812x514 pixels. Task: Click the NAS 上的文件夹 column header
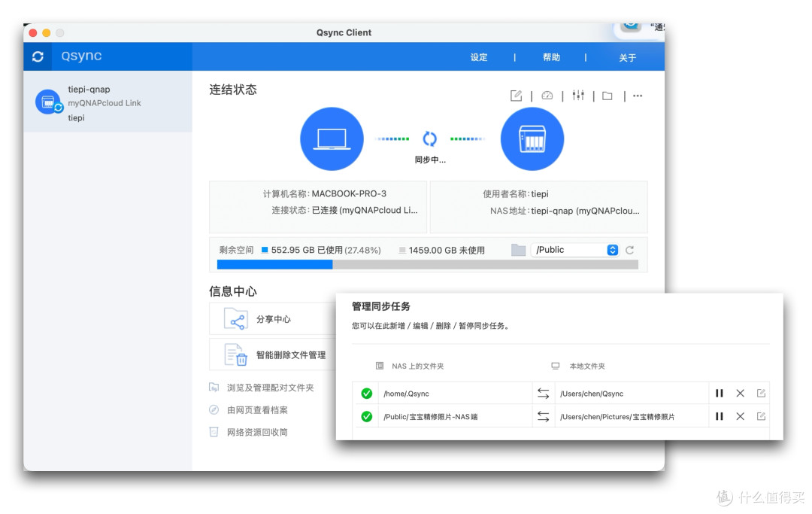(417, 366)
